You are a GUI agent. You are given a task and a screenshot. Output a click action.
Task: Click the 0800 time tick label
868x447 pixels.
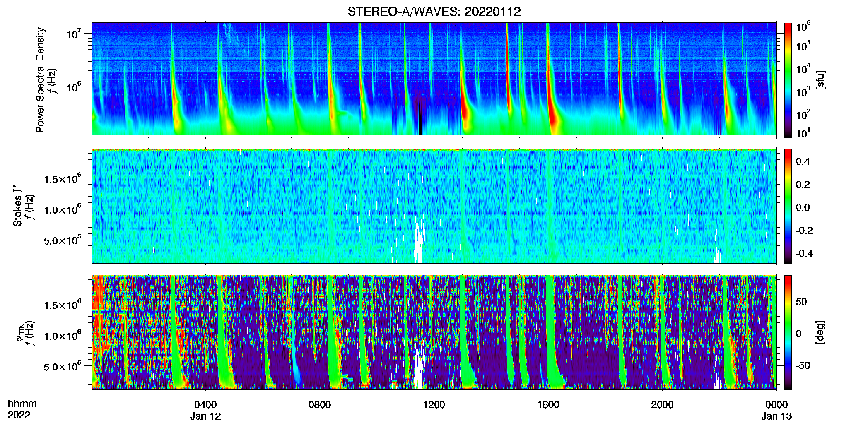pyautogui.click(x=320, y=404)
